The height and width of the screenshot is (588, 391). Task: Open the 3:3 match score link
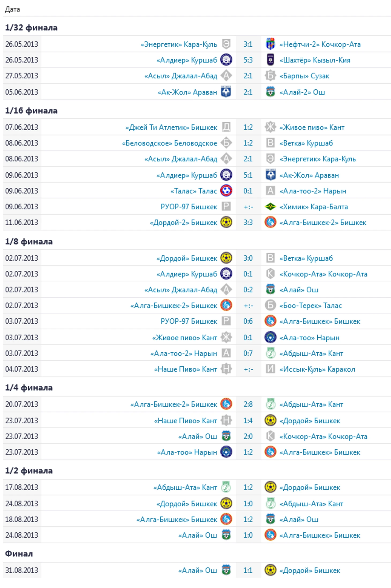click(x=248, y=223)
